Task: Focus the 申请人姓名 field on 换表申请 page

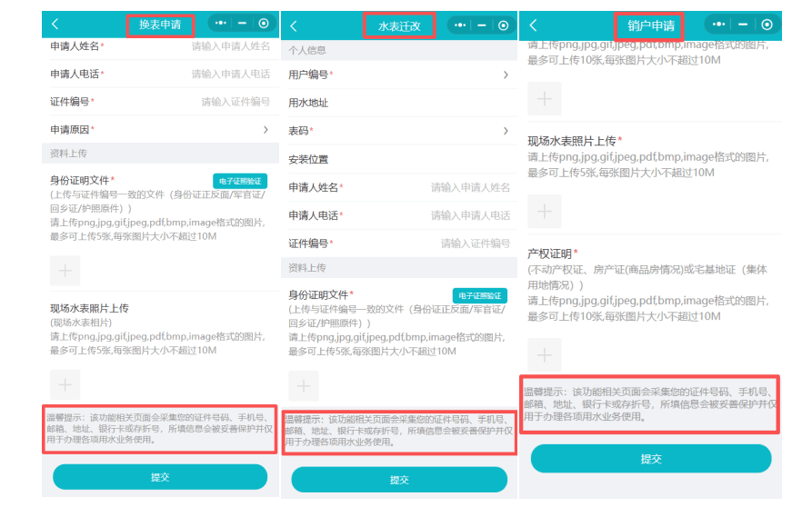Action: (x=230, y=45)
